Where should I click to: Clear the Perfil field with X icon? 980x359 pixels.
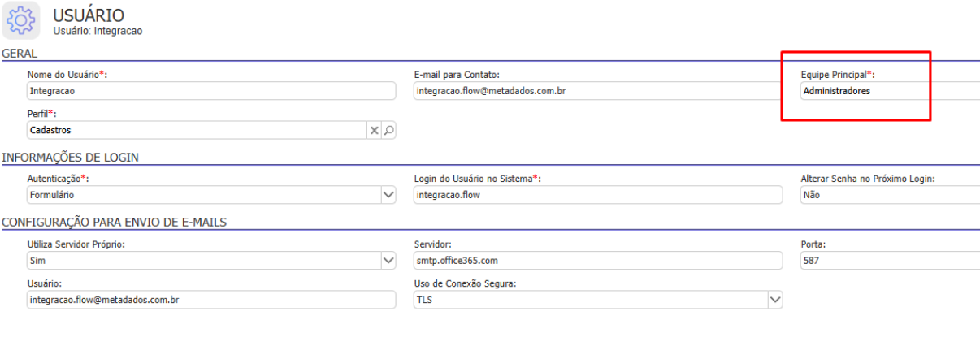point(375,130)
